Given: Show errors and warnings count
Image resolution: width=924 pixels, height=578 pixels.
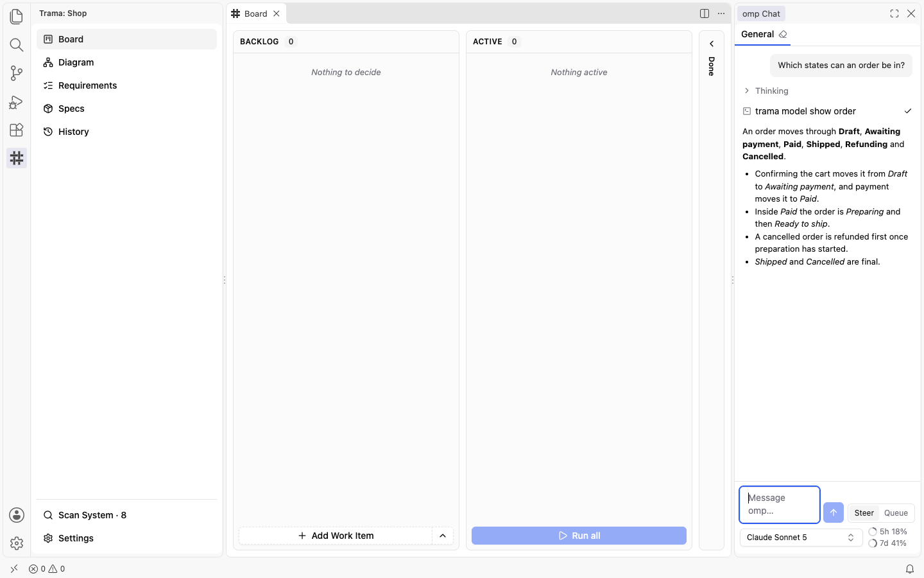Looking at the screenshot, I should [x=47, y=569].
